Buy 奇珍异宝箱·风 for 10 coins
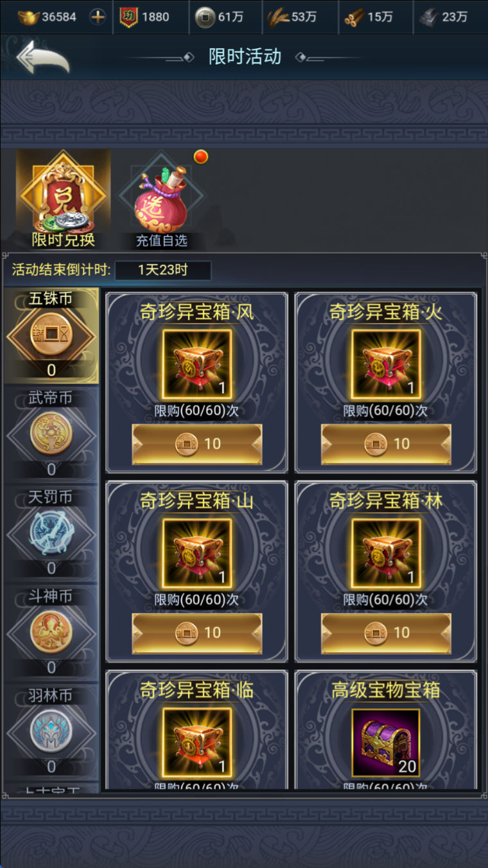 point(197,444)
